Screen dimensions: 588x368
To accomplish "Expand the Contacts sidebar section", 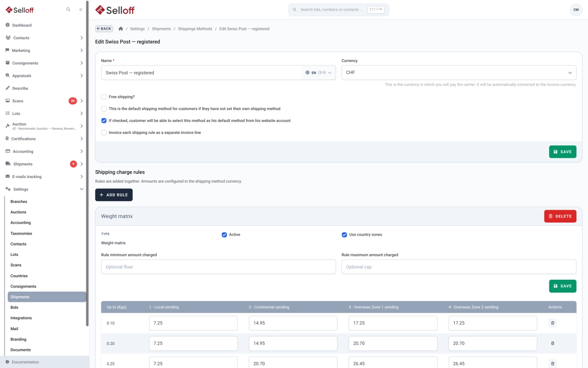I will 81,38.
